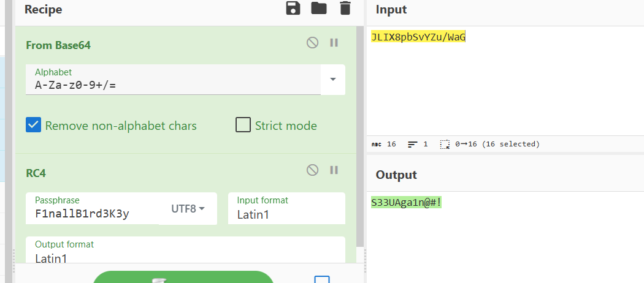Viewport: 644px width, 283px height.
Task: Open the Alphabet dropdown arrow
Action: (x=333, y=80)
